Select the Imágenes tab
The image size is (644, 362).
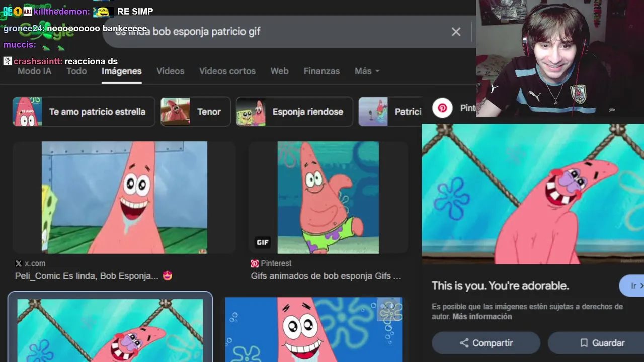pyautogui.click(x=121, y=71)
